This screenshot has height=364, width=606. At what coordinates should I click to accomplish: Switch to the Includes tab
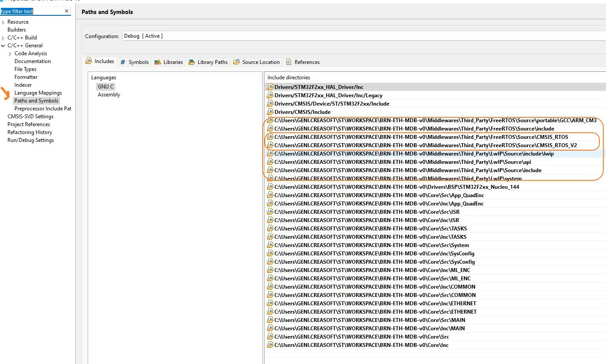pos(100,61)
